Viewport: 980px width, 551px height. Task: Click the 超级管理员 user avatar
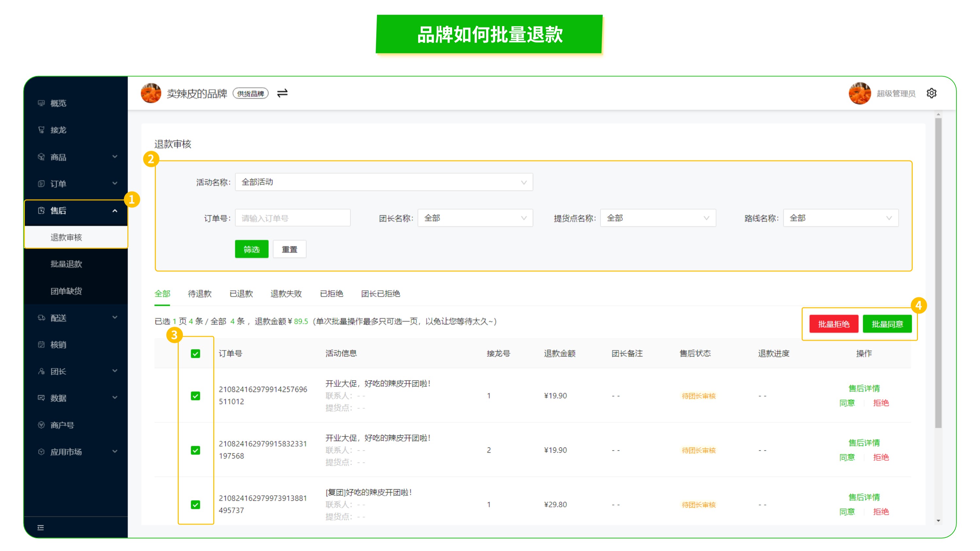(860, 93)
